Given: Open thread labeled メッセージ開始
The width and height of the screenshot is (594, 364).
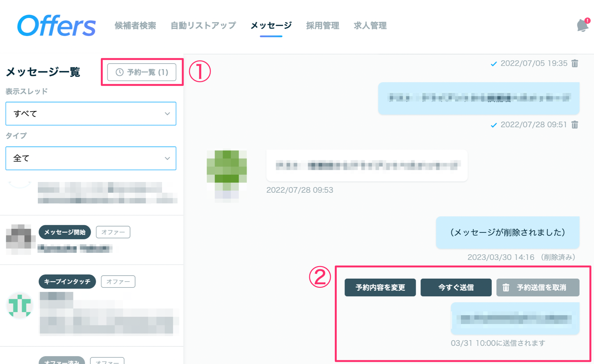Looking at the screenshot, I should tap(91, 240).
